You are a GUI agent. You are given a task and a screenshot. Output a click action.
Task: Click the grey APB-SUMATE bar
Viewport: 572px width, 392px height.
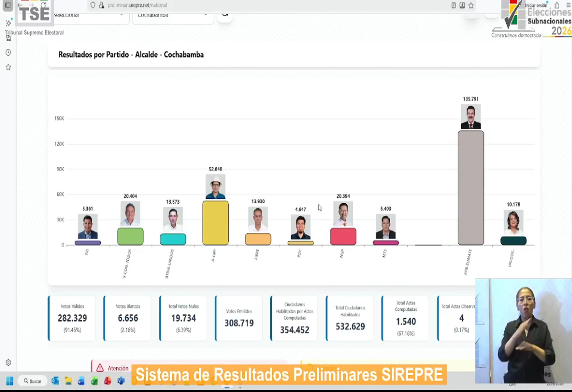470,188
